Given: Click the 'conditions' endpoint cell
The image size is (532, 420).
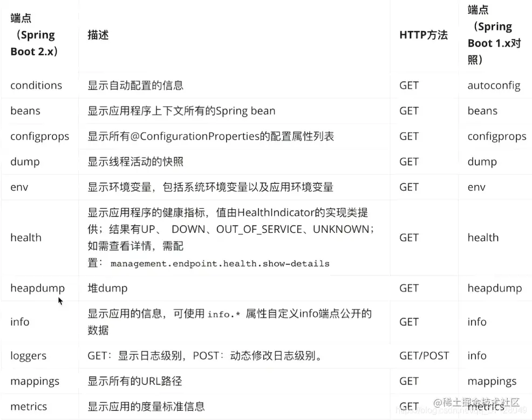Looking at the screenshot, I should click(36, 85).
